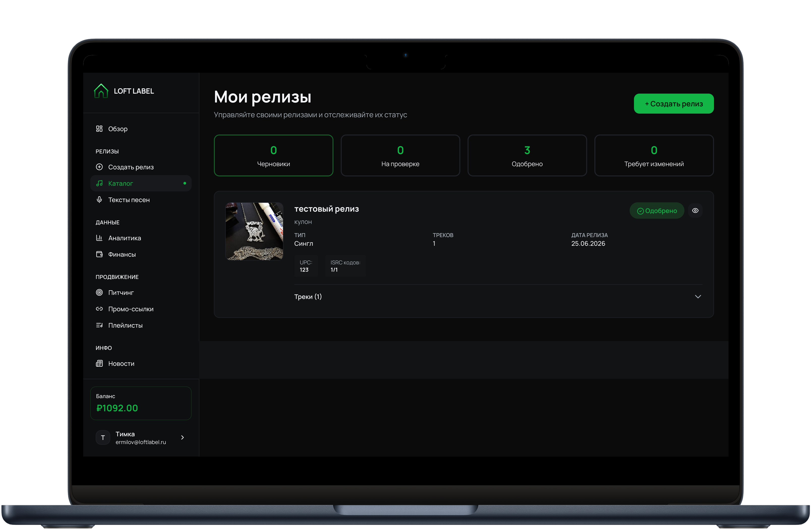Click the ermilov@loftlabel.ru email text
This screenshot has height=530, width=812.
(141, 442)
